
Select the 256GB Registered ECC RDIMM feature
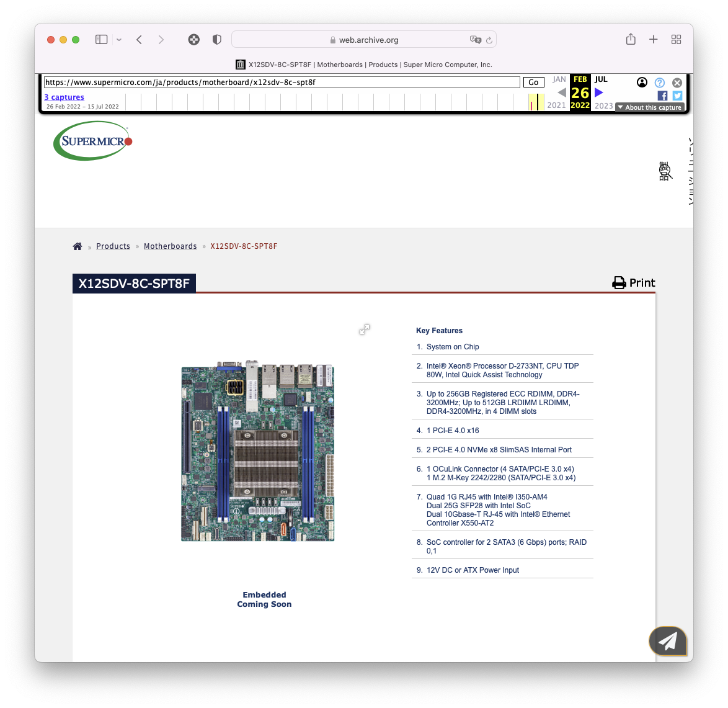(x=503, y=402)
